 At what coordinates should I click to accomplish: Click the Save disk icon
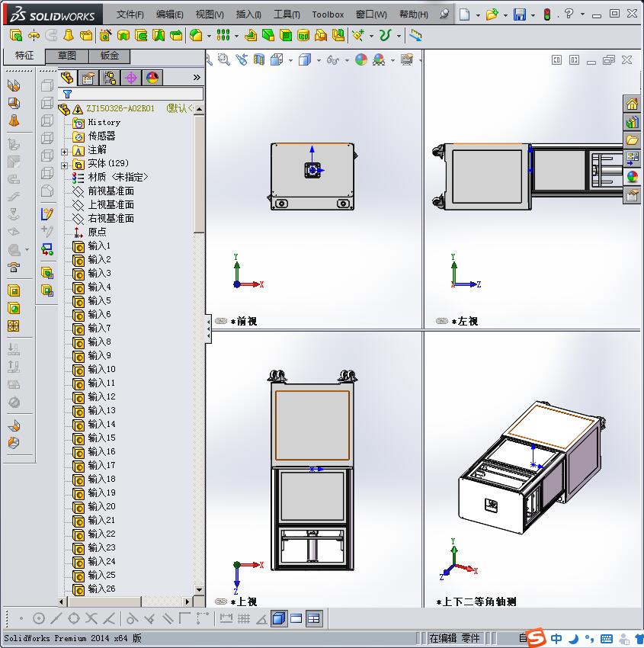(519, 14)
